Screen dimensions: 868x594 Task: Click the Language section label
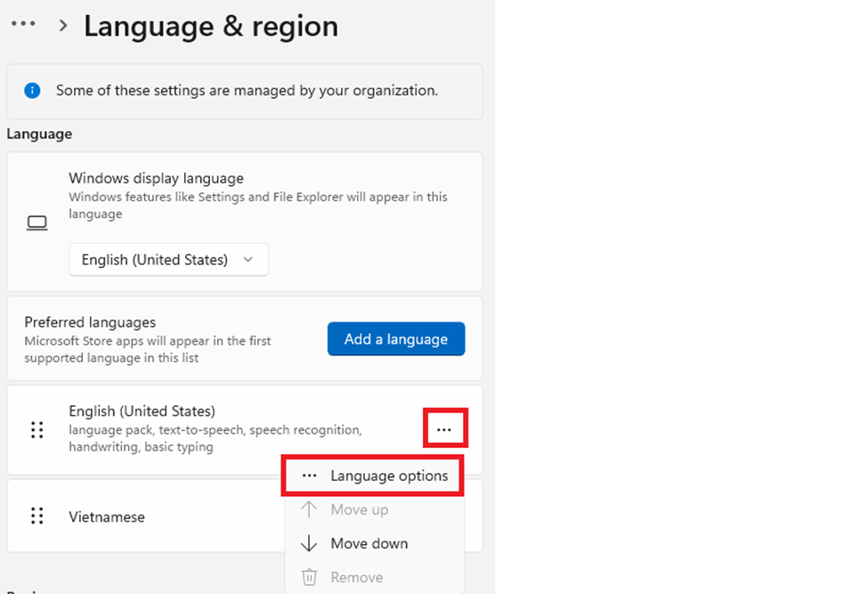coord(39,134)
